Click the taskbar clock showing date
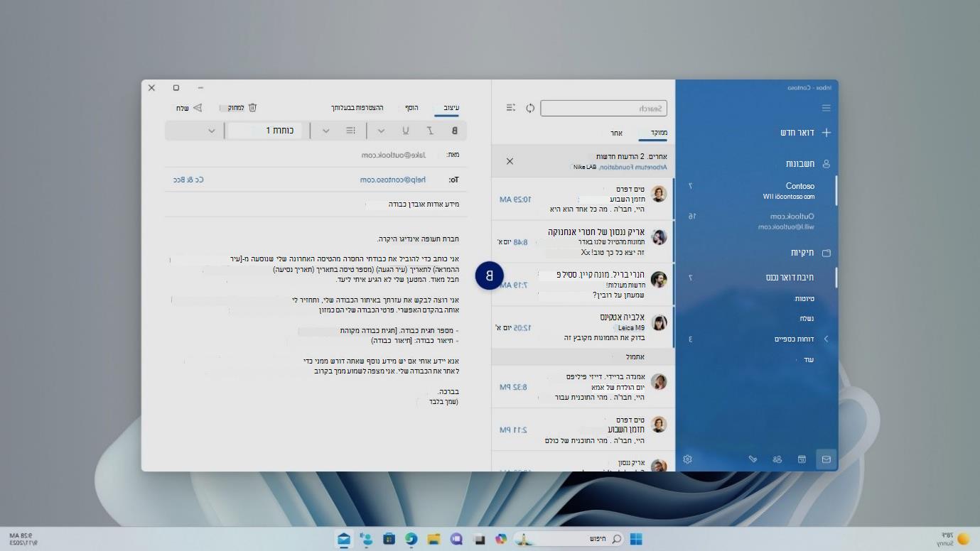980x551 pixels. pyautogui.click(x=23, y=539)
